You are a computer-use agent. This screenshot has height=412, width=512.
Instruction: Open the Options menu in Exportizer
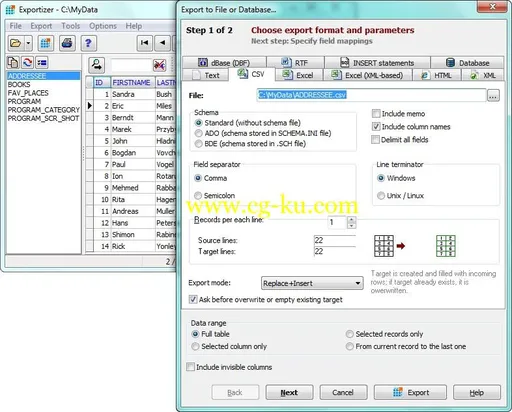pos(103,26)
